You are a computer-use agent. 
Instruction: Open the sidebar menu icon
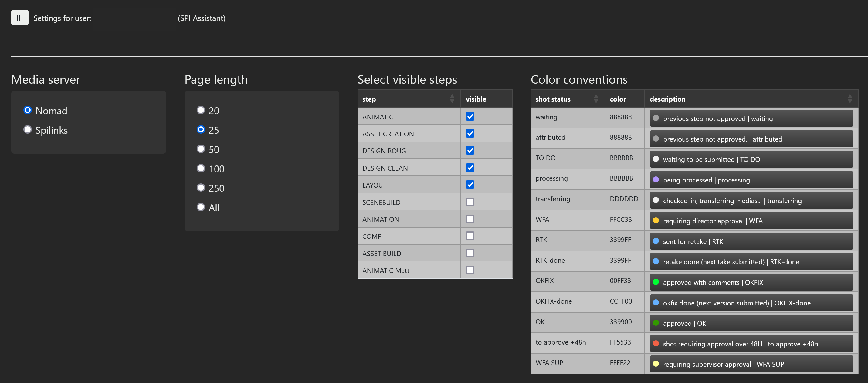coord(19,18)
